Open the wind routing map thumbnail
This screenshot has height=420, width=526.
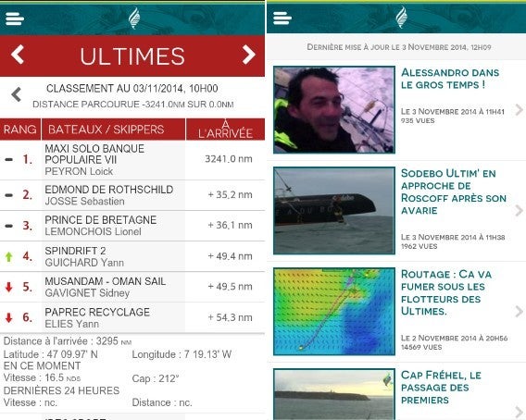334,312
